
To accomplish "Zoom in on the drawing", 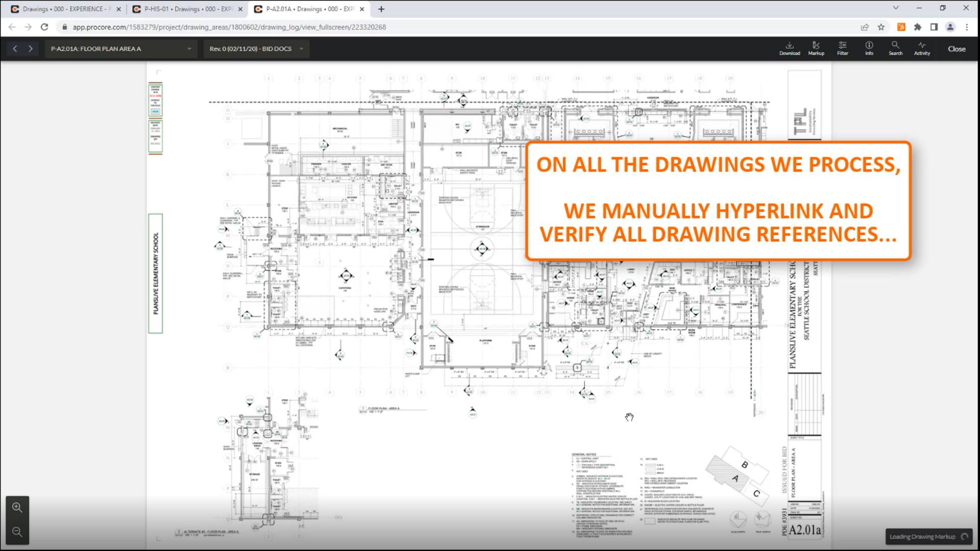I will coord(17,508).
